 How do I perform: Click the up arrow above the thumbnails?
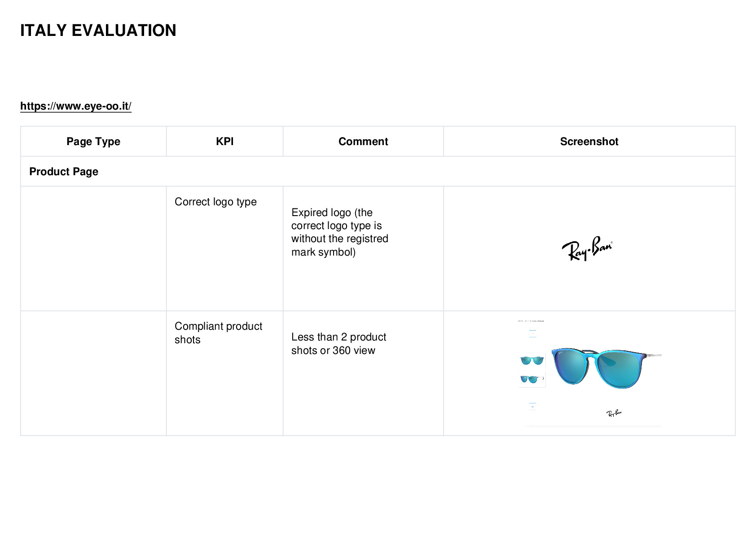532,333
